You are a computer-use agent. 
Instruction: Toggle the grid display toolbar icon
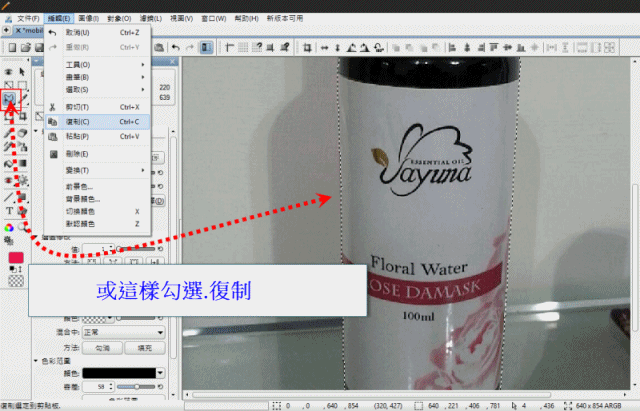point(243,48)
